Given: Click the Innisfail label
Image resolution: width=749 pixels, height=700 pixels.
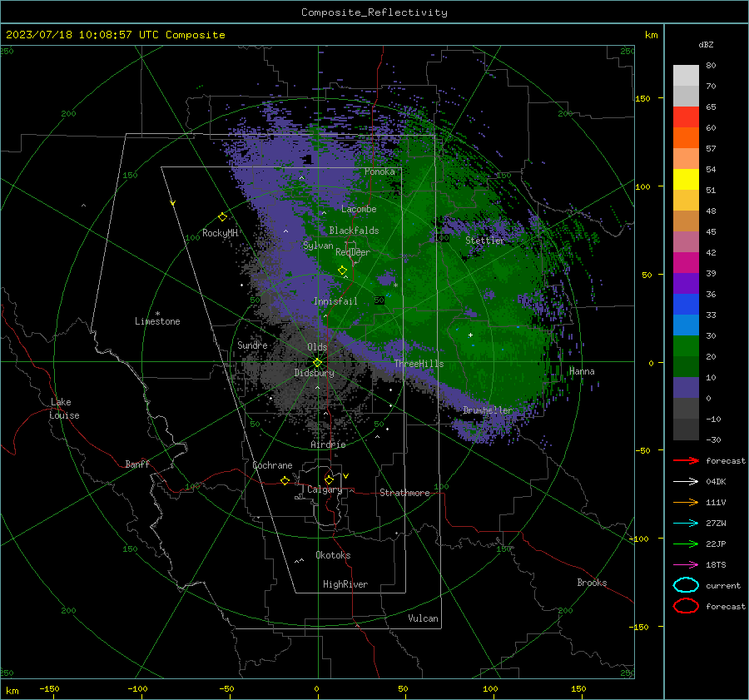Looking at the screenshot, I should click(x=335, y=301).
